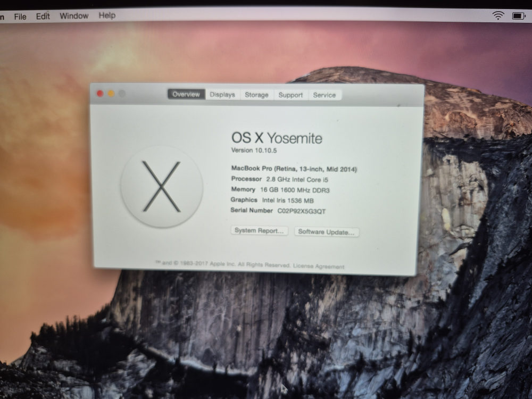
Task: Click the 2.8 GHz Intel Core i5 value
Action: [x=297, y=179]
